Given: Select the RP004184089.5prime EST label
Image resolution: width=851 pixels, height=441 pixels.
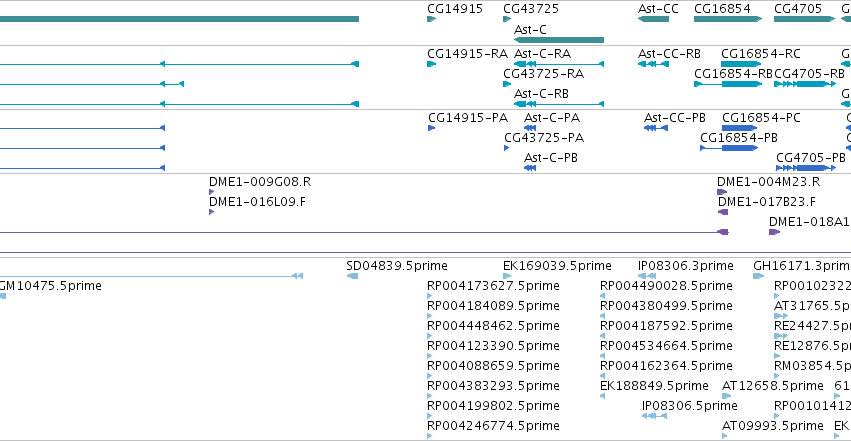Looking at the screenshot, I should [x=493, y=306].
